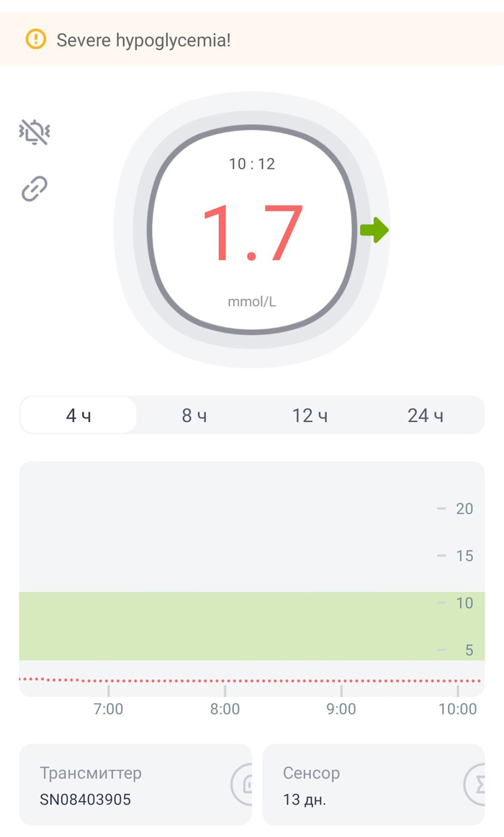Image resolution: width=504 pixels, height=837 pixels.
Task: Show the 24 ч glucose history
Action: tap(426, 416)
